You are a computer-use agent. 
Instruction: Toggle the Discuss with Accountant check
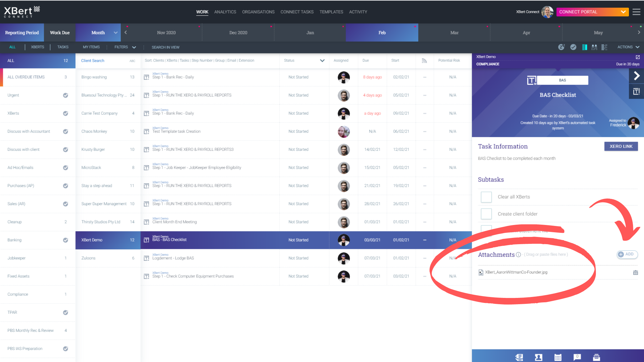(65, 132)
